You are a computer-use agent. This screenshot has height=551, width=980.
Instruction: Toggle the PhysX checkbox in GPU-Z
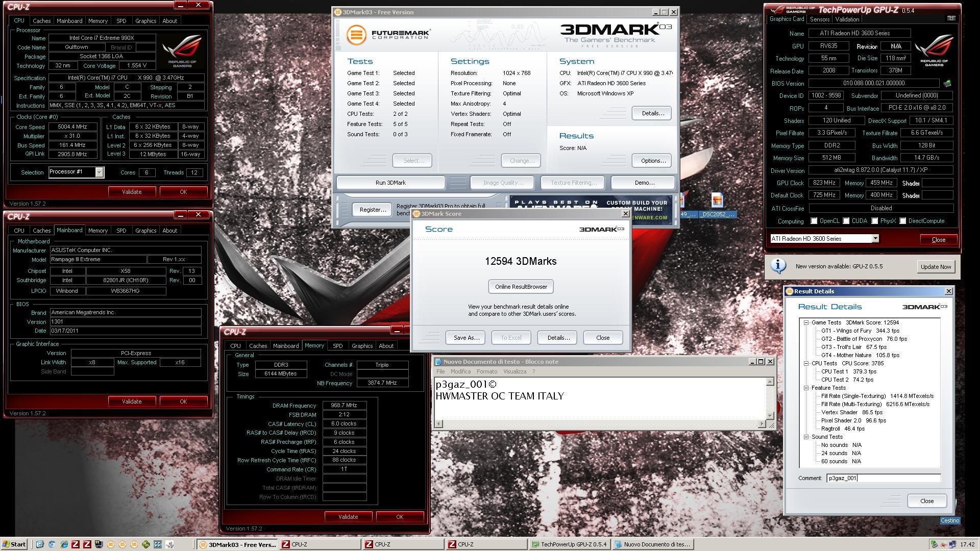coord(875,221)
